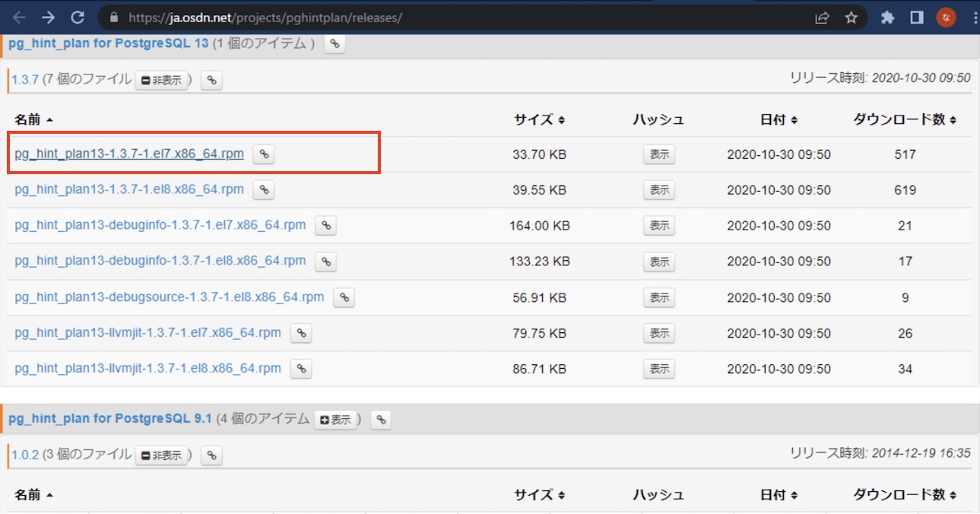Sort 1.0.2 files by size
The image size is (980, 514).
539,495
